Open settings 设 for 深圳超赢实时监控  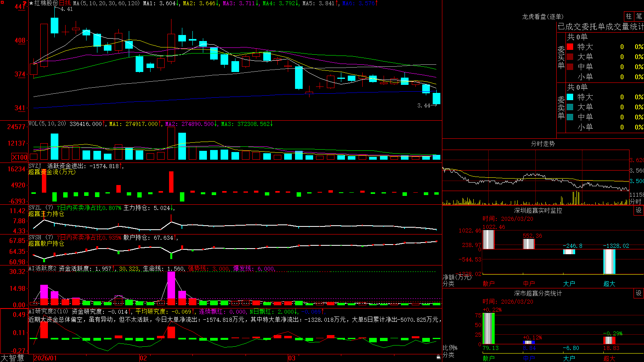click(638, 210)
